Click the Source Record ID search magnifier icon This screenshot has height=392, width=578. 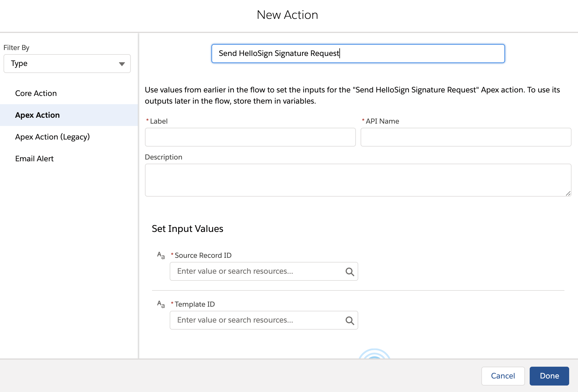(x=350, y=272)
